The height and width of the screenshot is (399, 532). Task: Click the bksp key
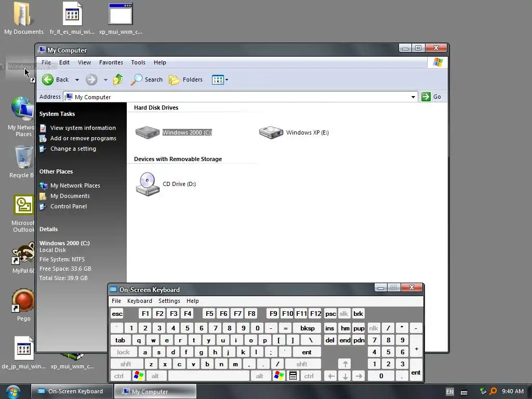(307, 328)
